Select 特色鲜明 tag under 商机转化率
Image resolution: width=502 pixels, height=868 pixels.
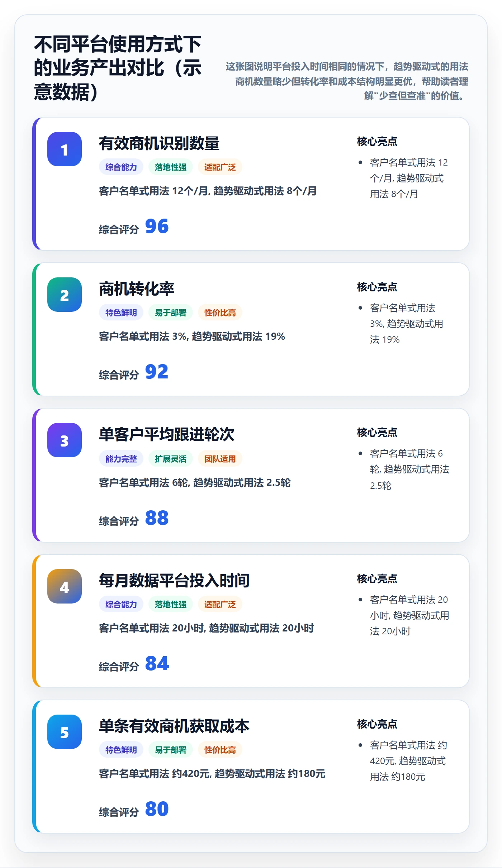(x=121, y=313)
